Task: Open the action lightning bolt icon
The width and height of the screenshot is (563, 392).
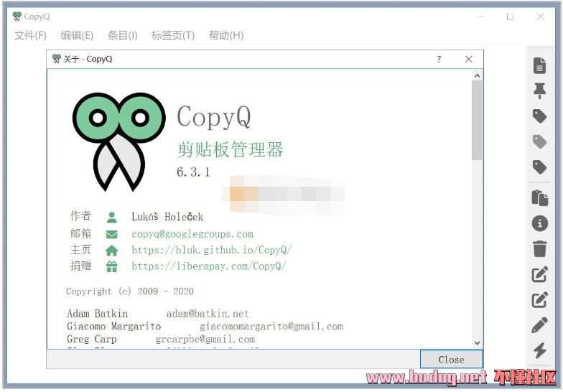Action: [539, 351]
